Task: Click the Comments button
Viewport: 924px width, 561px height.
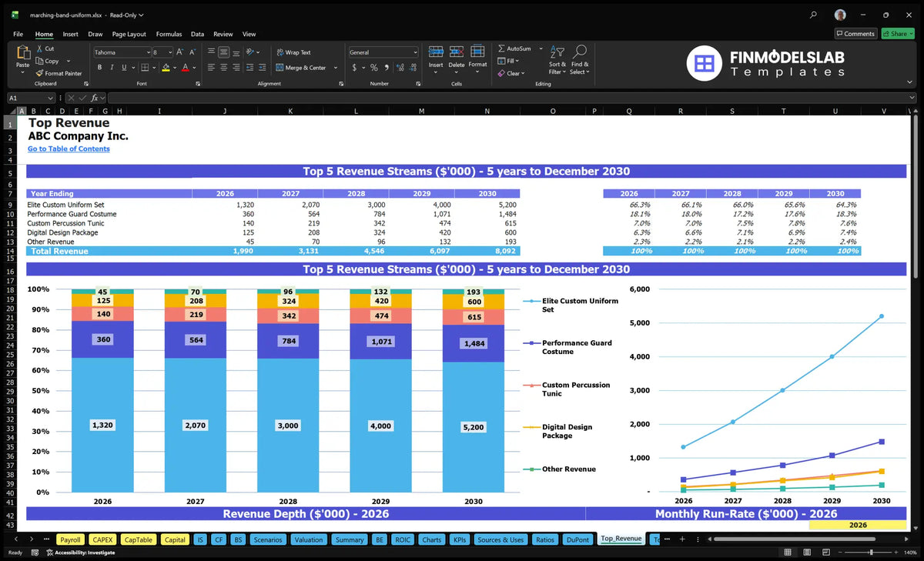Action: pyautogui.click(x=855, y=34)
